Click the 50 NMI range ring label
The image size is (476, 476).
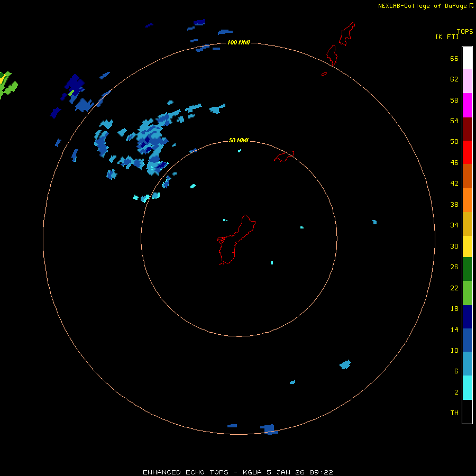tap(239, 140)
